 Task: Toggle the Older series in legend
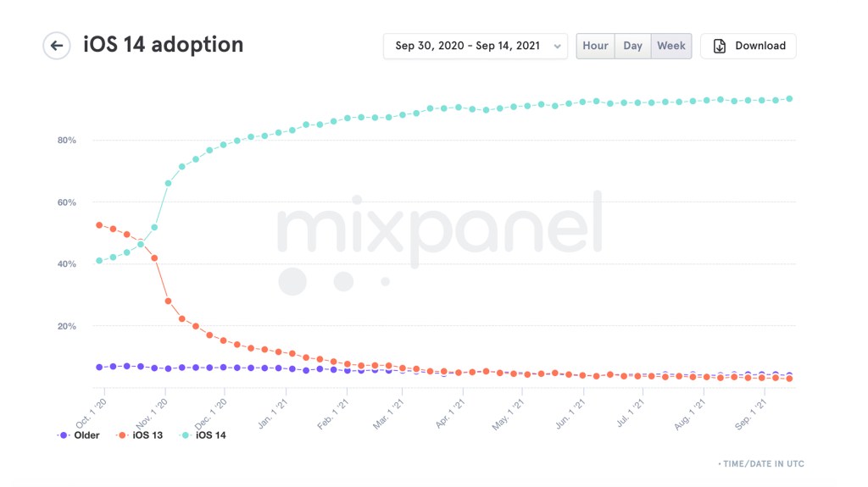(x=86, y=435)
